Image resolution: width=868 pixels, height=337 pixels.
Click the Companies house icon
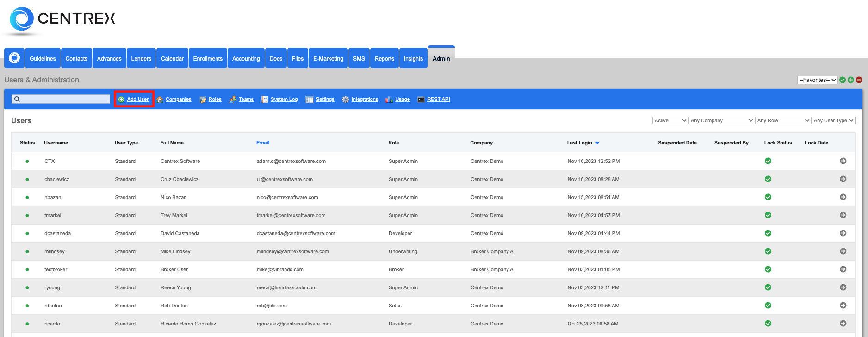point(160,100)
